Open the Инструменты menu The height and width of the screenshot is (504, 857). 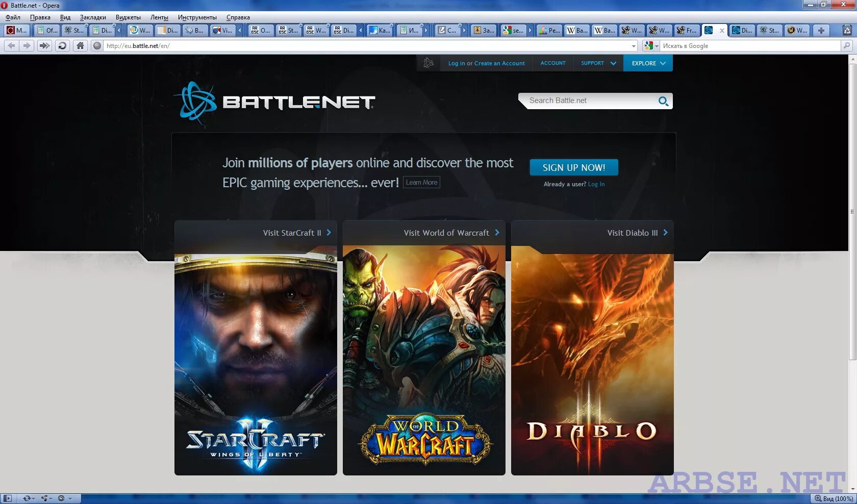pos(197,17)
